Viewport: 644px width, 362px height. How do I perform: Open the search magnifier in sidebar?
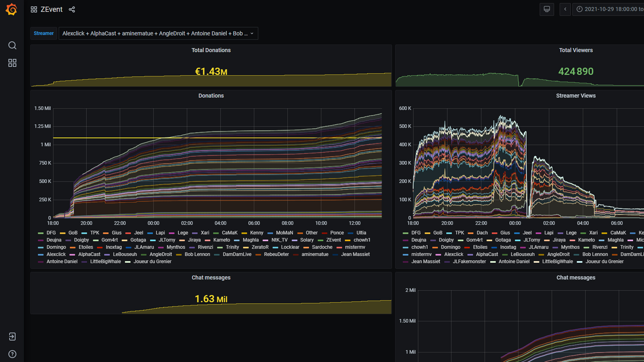click(x=12, y=45)
